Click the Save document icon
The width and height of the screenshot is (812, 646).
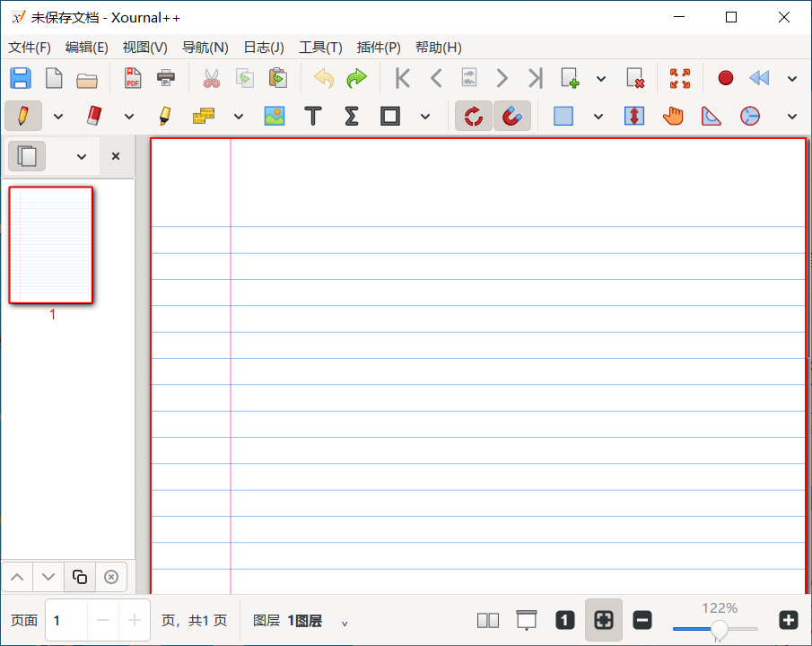click(x=20, y=78)
